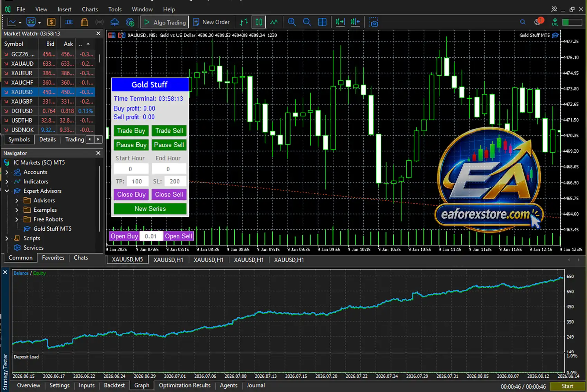587x392 pixels.
Task: Toggle Algo Trading on or off
Action: click(165, 22)
